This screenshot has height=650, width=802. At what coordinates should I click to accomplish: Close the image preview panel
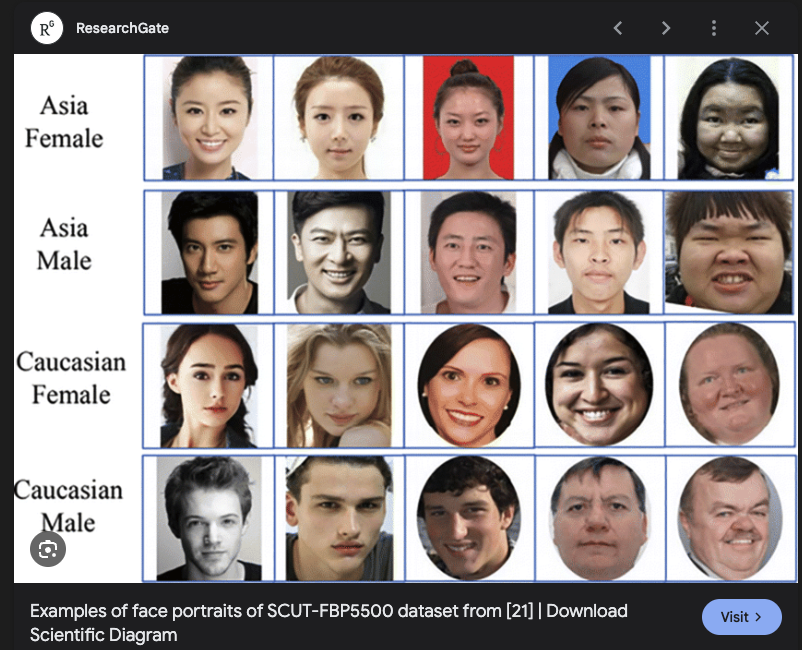pyautogui.click(x=762, y=28)
